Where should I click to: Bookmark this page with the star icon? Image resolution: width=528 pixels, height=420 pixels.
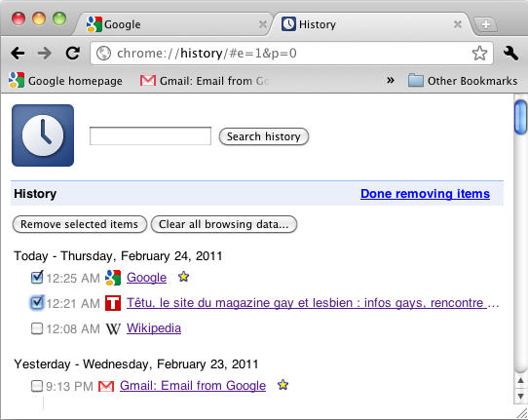click(x=479, y=54)
